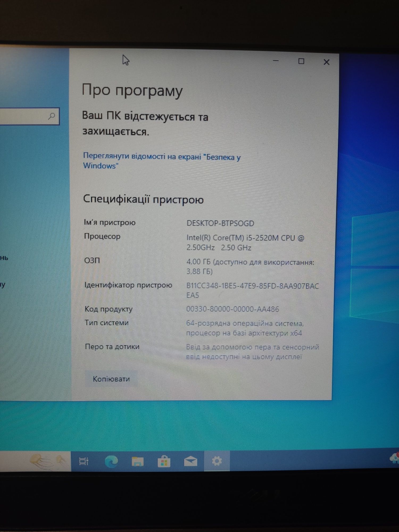Click the search magnifier icon
The width and height of the screenshot is (399, 532).
coord(52,116)
